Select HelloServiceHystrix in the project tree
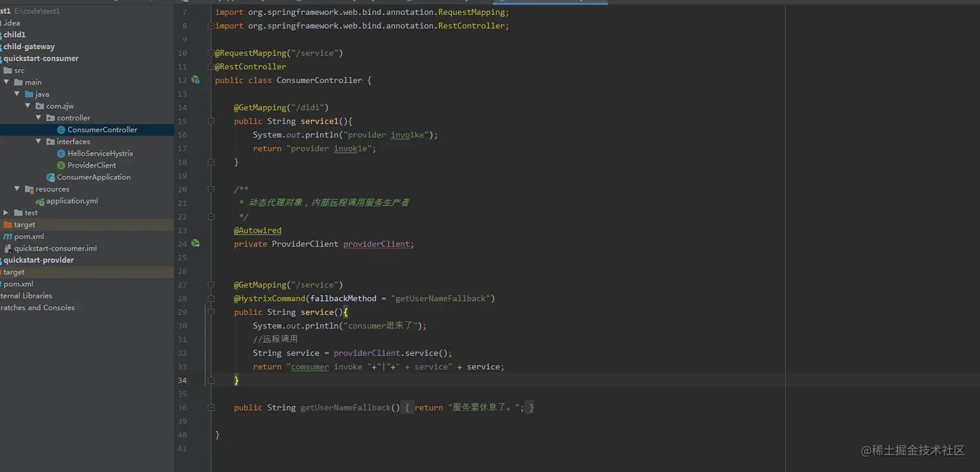980x472 pixels. (x=100, y=153)
